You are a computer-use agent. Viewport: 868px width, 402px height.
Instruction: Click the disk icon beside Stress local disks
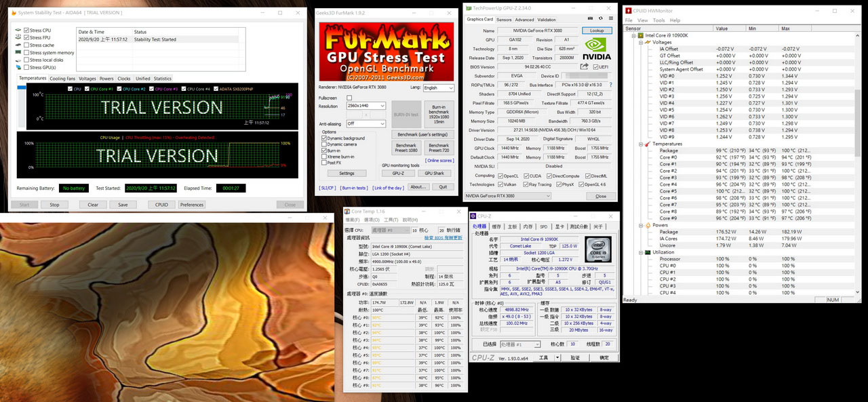pos(18,60)
